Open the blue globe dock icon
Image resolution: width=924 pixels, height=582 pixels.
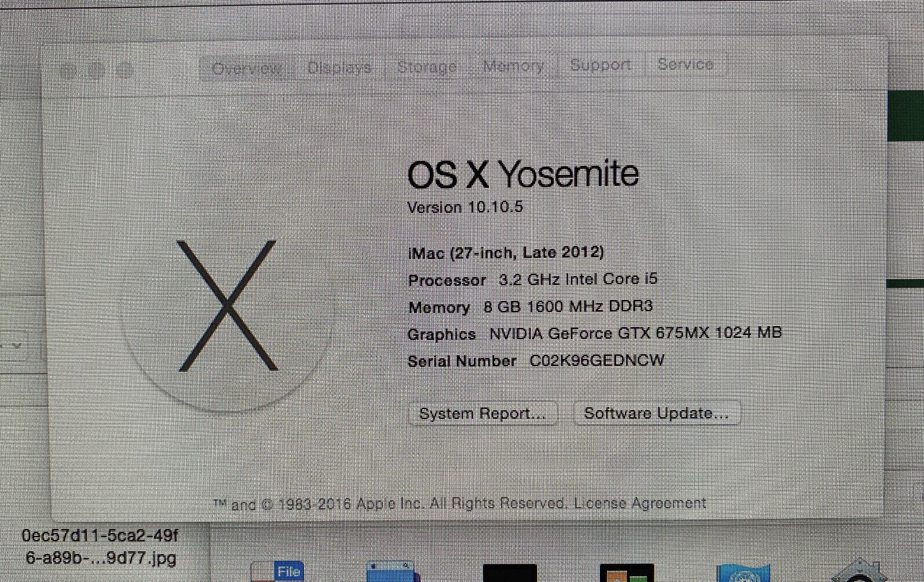tap(744, 573)
